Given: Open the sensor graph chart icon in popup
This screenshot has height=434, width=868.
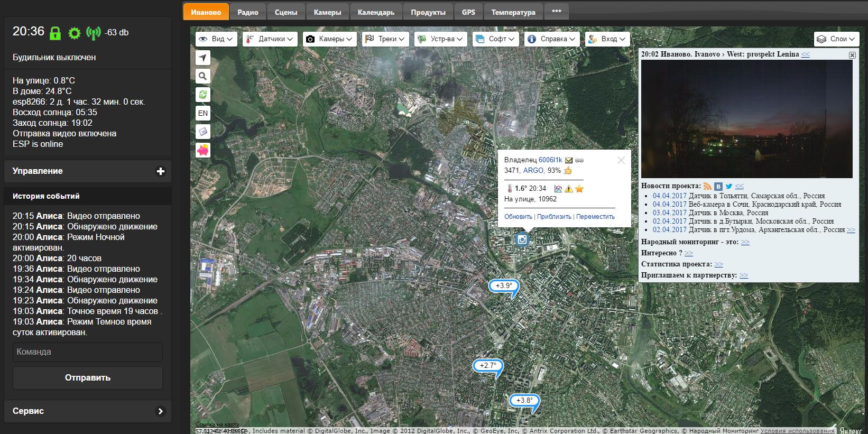Looking at the screenshot, I should coord(558,189).
